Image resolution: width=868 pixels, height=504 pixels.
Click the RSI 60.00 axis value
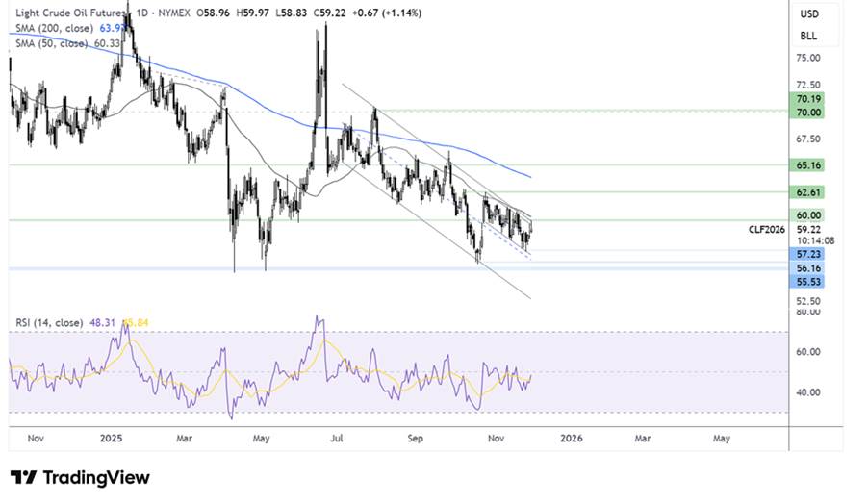(x=808, y=352)
